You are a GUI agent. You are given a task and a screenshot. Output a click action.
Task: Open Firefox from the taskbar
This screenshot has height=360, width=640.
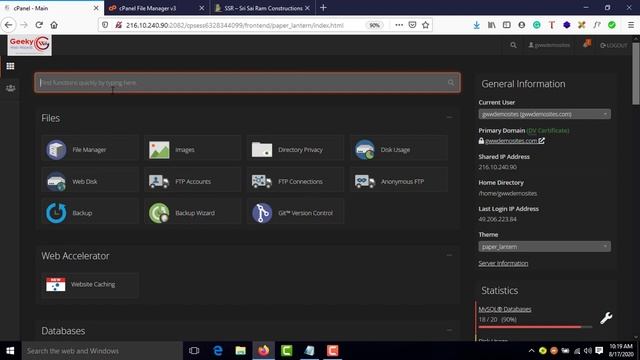pos(263,351)
